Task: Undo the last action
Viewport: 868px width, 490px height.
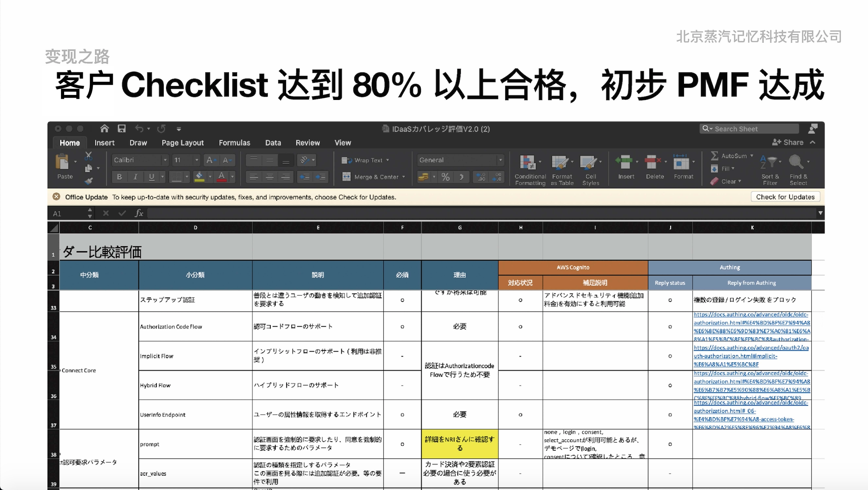Action: [139, 129]
